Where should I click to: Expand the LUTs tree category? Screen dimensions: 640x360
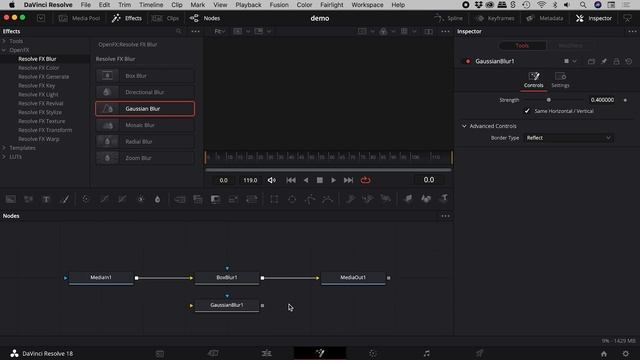(4, 157)
